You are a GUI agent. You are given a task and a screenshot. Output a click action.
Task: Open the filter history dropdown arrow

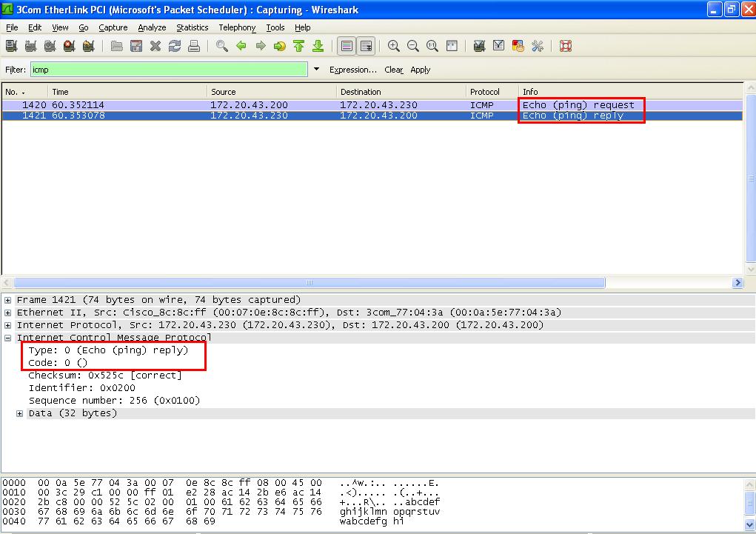pyautogui.click(x=316, y=69)
